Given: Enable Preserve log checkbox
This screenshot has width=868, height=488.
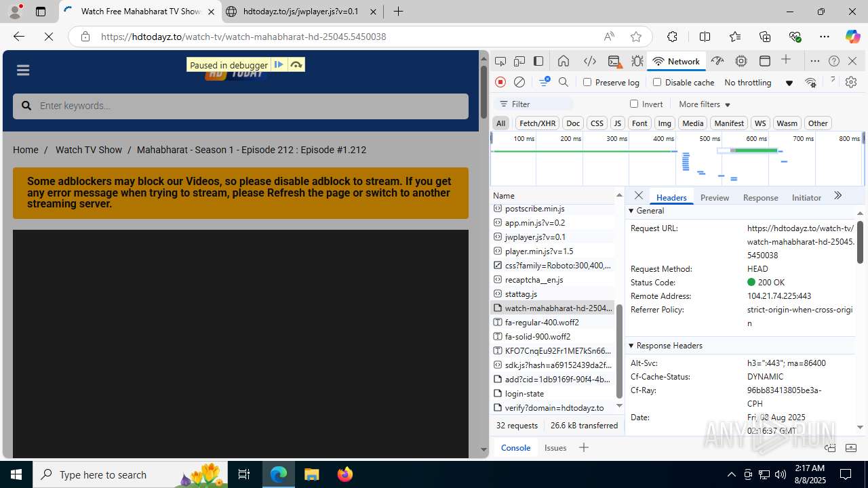Looking at the screenshot, I should point(587,82).
